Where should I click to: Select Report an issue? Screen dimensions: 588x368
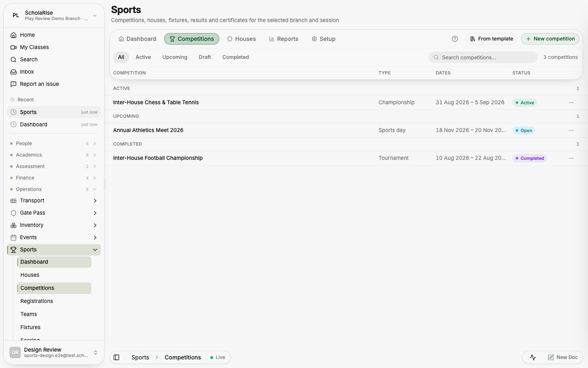(x=54, y=84)
